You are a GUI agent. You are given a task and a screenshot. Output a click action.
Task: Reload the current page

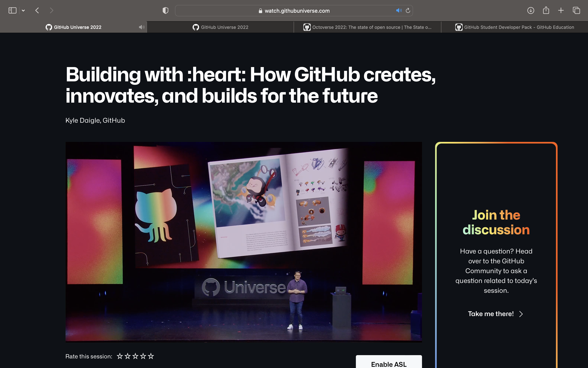point(408,10)
